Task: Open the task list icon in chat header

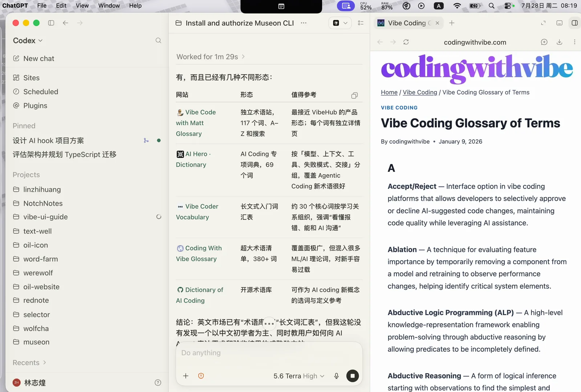Action: point(361,23)
